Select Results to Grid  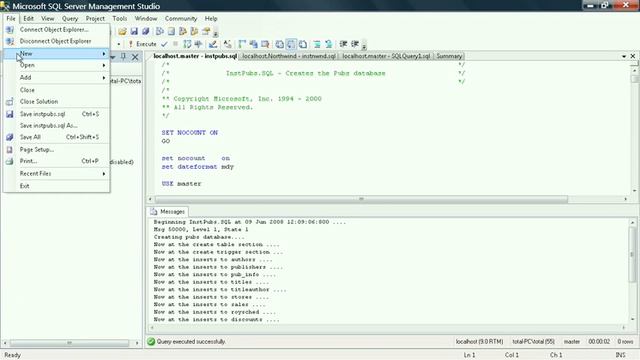point(291,44)
